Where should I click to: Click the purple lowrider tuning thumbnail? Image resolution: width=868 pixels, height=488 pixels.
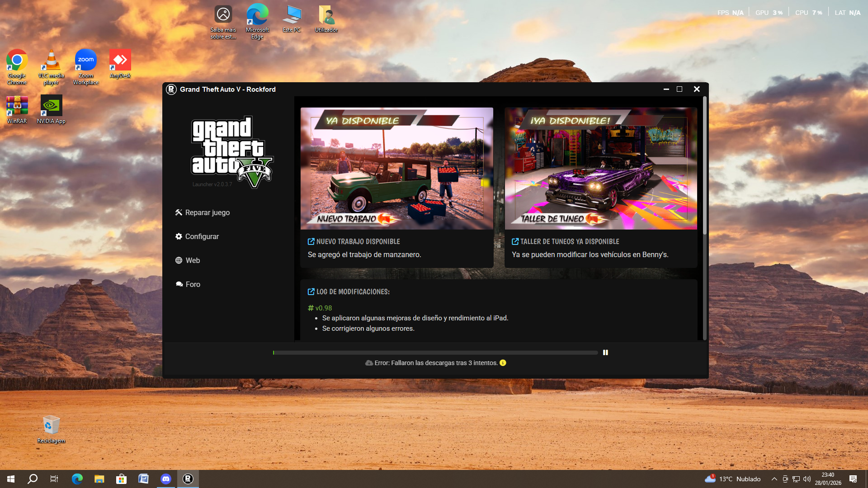coord(600,168)
